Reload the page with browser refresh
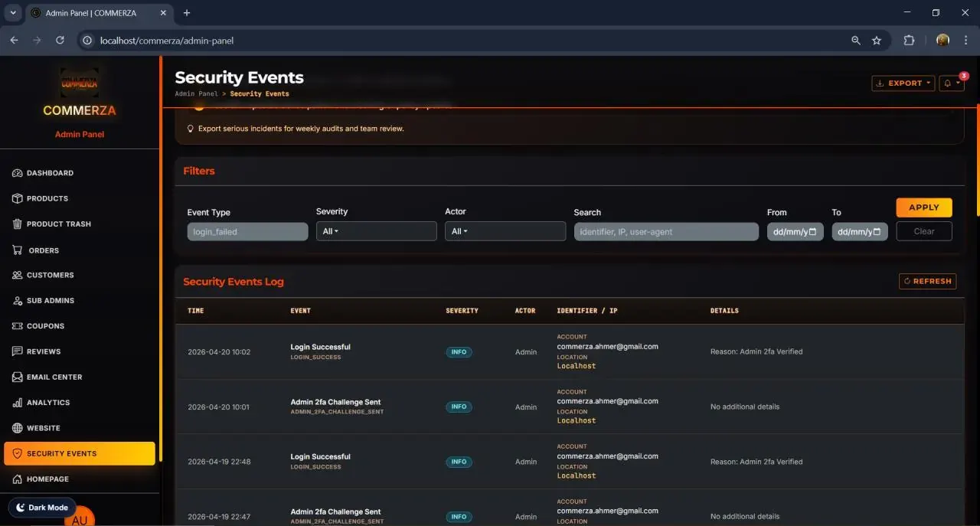The width and height of the screenshot is (980, 526). pyautogui.click(x=60, y=41)
